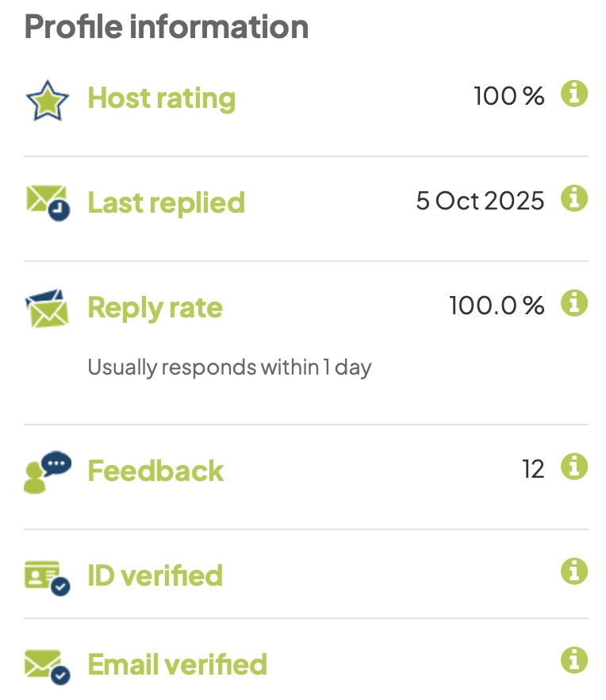
Task: Show info icon next to Feedback count
Action: [574, 467]
